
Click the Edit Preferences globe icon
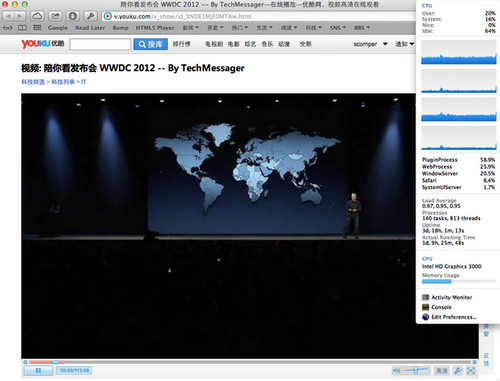pos(425,317)
